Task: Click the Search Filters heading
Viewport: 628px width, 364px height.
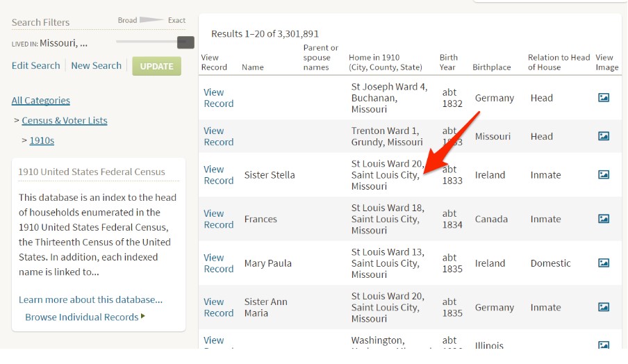Action: pos(40,22)
